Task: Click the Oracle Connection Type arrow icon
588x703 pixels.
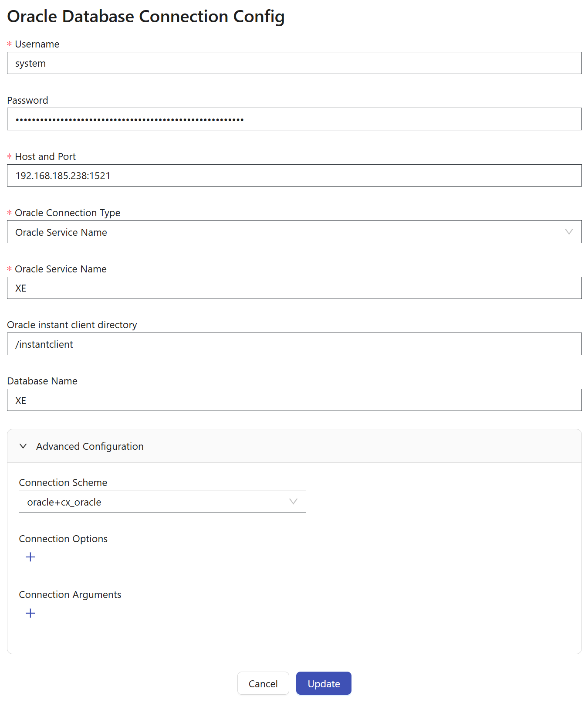Action: click(x=568, y=232)
